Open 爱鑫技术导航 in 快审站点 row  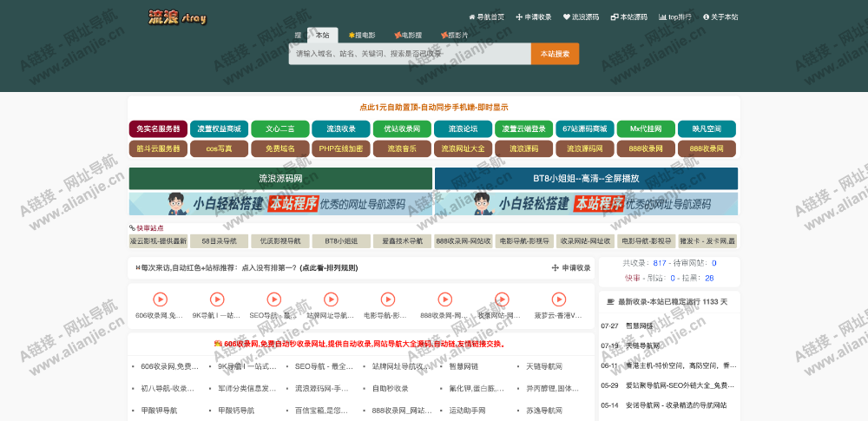point(402,241)
